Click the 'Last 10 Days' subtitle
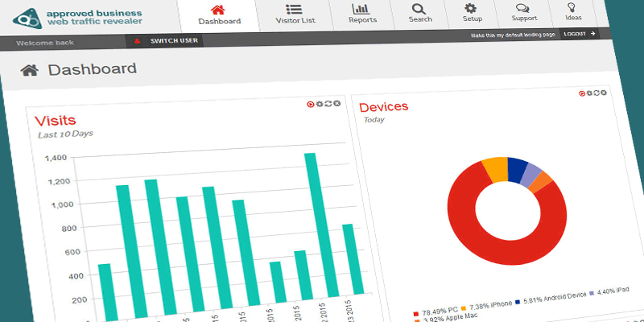Image resolution: width=644 pixels, height=322 pixels. (65, 134)
